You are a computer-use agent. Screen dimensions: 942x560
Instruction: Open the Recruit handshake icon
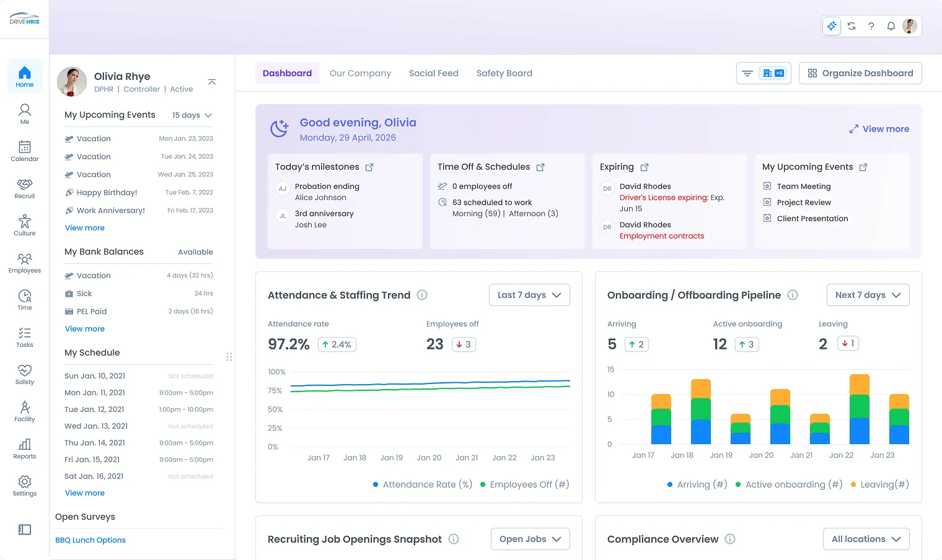click(25, 188)
